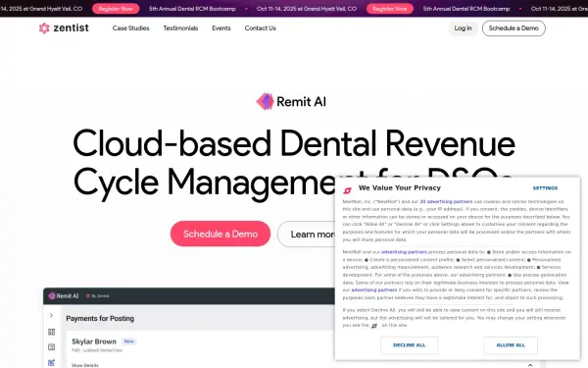588x368 pixels.
Task: Click the Log In button
Action: click(x=464, y=28)
